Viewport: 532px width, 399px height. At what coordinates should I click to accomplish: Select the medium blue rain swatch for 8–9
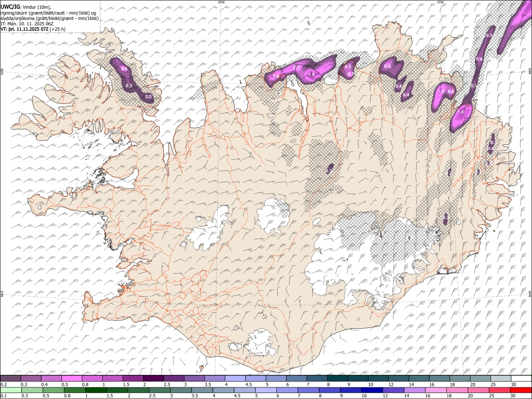click(330, 390)
